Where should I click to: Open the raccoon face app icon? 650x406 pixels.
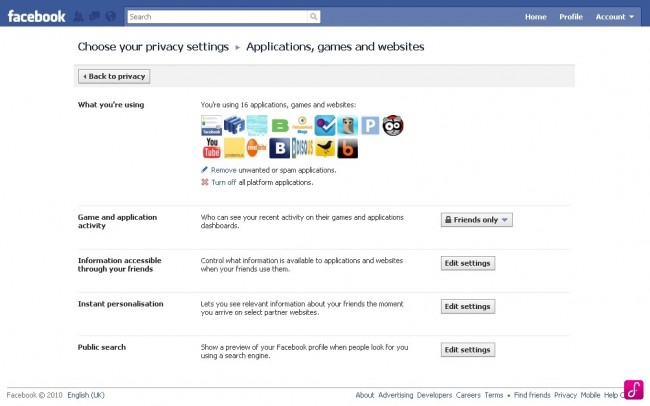click(x=393, y=126)
